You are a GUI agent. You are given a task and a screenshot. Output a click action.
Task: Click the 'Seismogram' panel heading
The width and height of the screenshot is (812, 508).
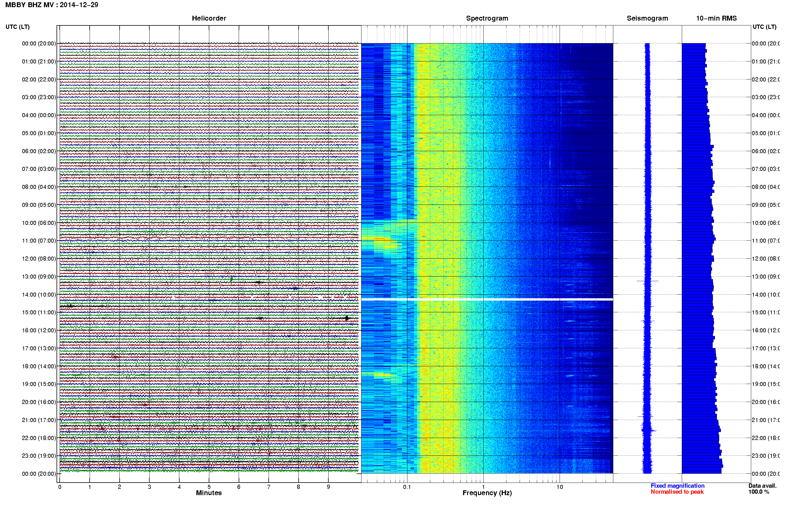coord(647,18)
